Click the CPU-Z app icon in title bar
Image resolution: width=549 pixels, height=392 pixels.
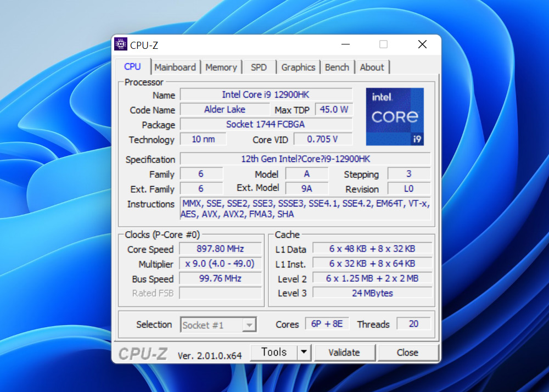(121, 44)
